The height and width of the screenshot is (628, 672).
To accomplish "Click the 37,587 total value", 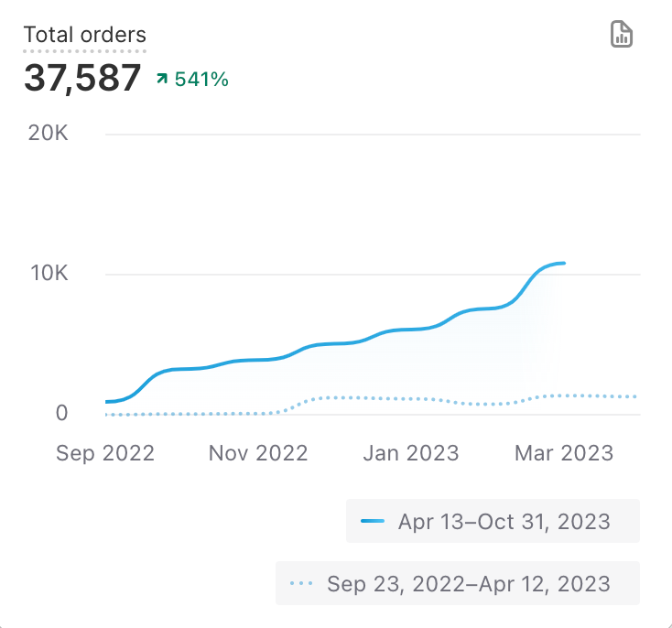I will (82, 79).
